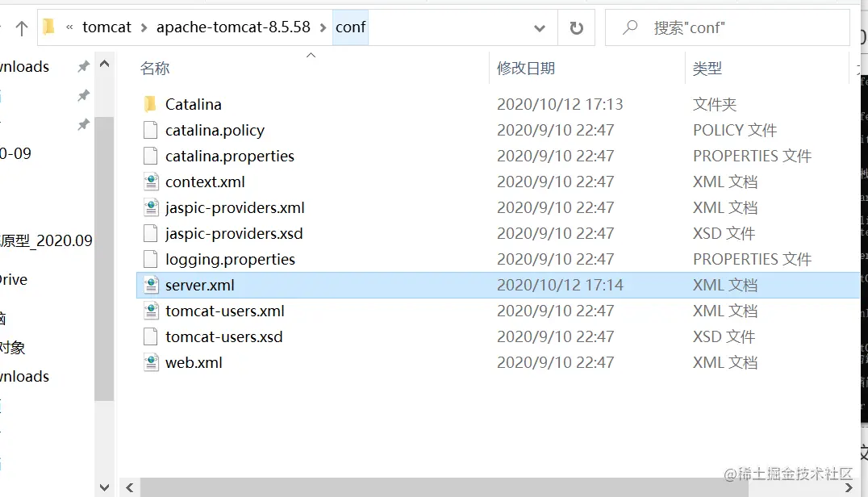
Task: Expand hidden breadcrumb path chevrons
Action: click(69, 27)
